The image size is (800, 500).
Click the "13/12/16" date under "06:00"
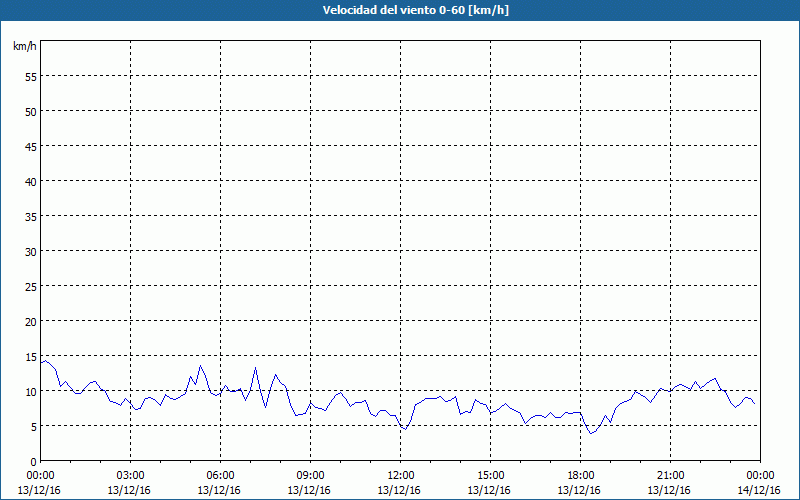pyautogui.click(x=219, y=490)
